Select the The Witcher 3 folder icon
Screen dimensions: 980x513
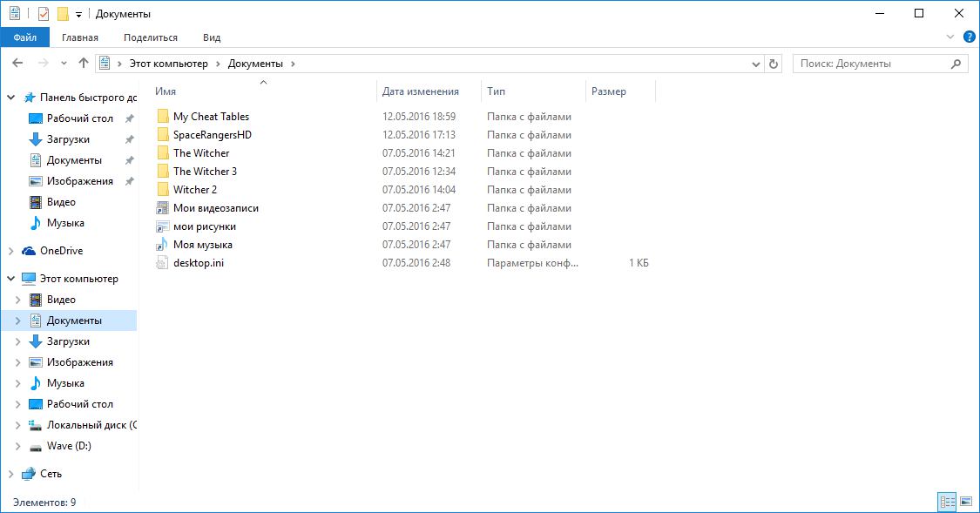[163, 172]
